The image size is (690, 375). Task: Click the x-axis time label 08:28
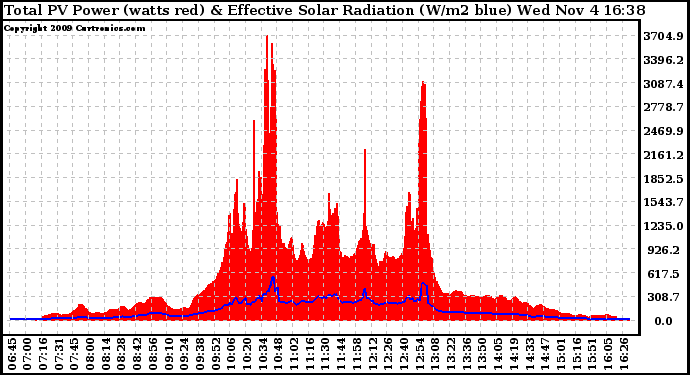[x=121, y=354]
